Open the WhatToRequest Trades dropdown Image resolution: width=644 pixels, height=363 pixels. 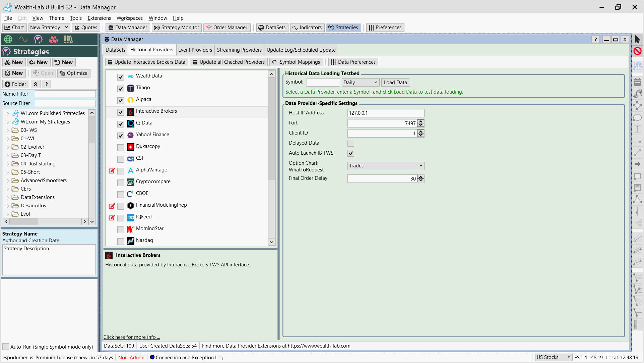tap(385, 166)
